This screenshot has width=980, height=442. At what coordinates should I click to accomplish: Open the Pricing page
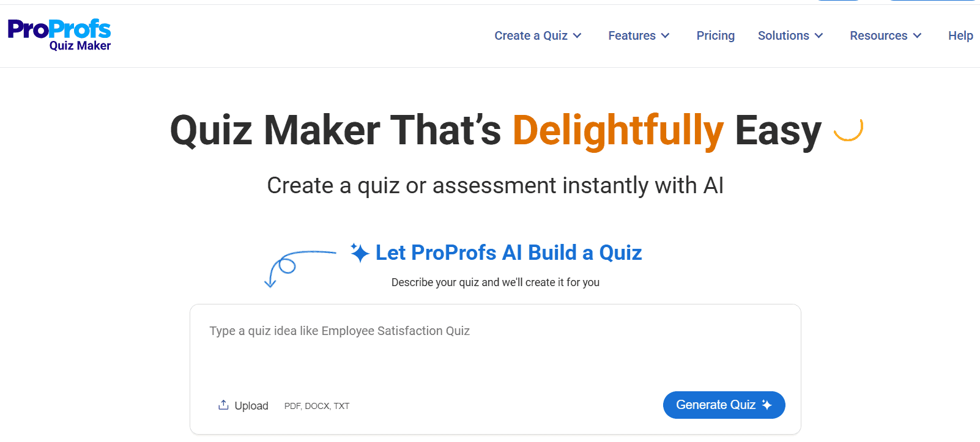[x=715, y=35]
